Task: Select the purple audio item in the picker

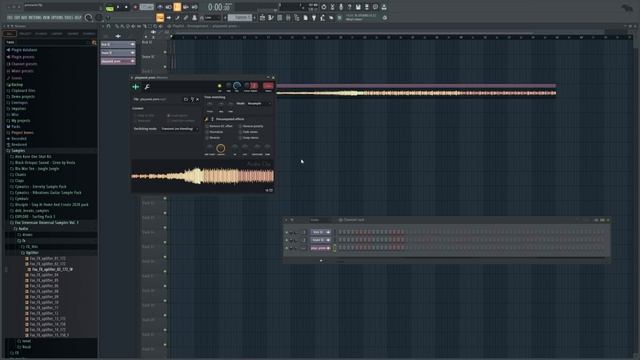Action: (118, 61)
